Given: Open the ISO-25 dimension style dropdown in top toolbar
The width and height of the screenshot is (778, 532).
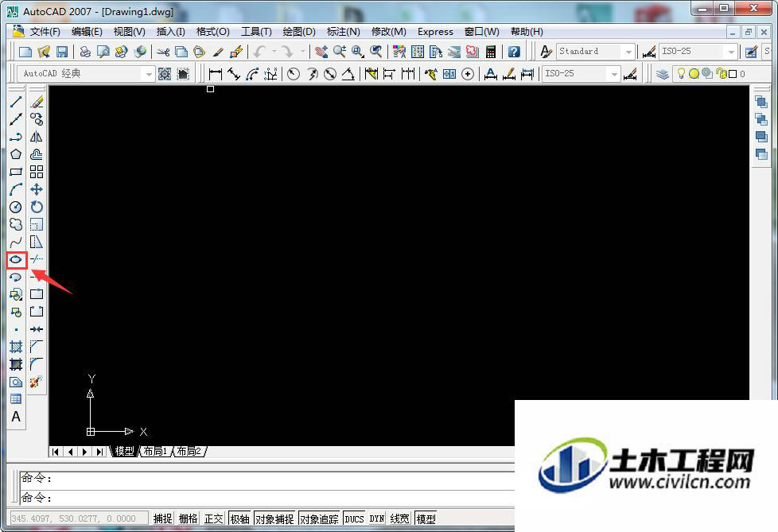Looking at the screenshot, I should 731,52.
